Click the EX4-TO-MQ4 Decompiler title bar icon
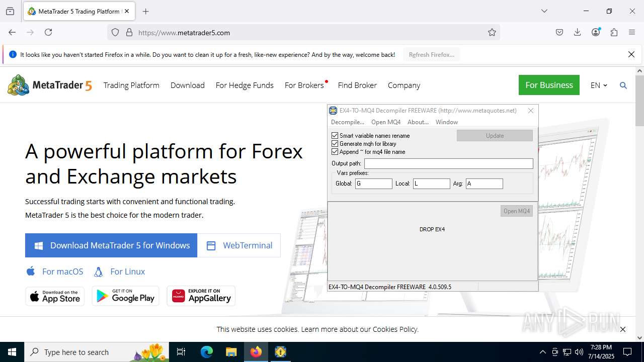Screen dimensions: 644x362 pyautogui.click(x=333, y=111)
